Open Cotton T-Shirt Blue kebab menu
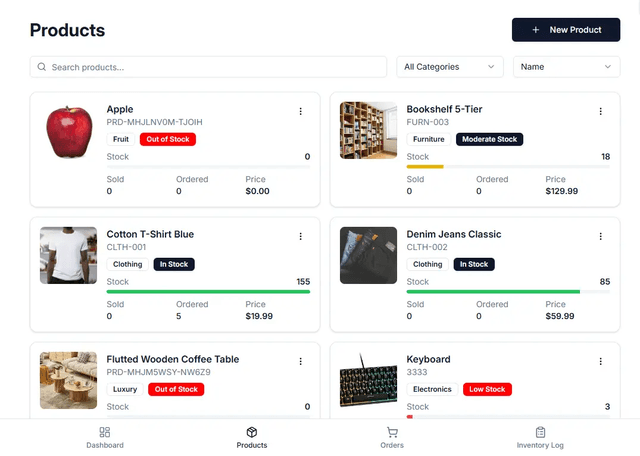640x456 pixels. [301, 236]
